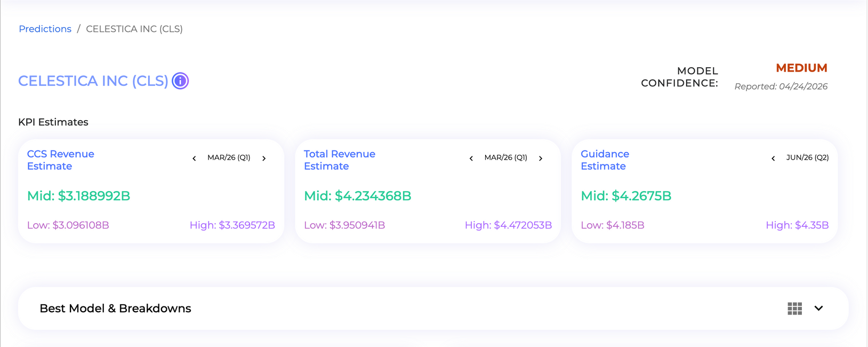Select the High: $4.35B value
868x347 pixels.
(797, 225)
